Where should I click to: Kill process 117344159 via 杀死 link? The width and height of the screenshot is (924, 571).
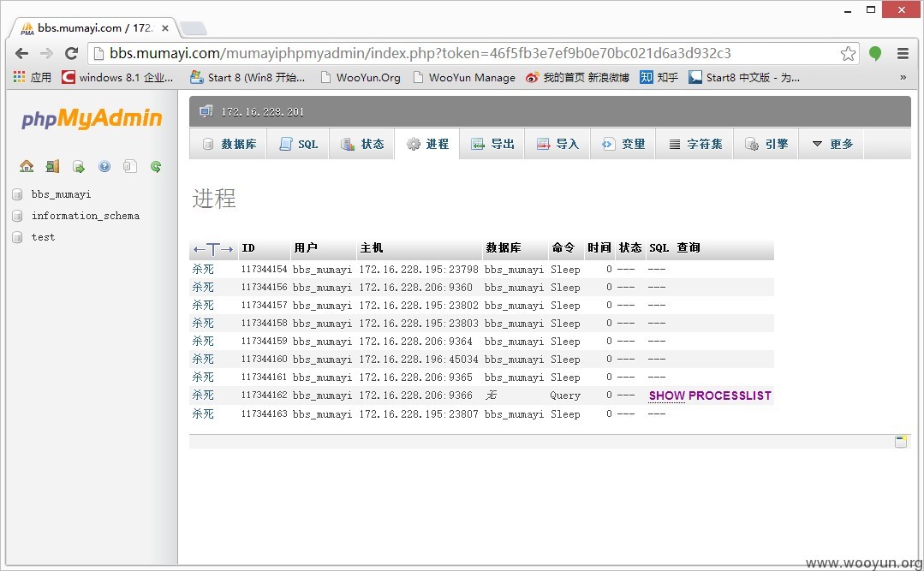(203, 342)
